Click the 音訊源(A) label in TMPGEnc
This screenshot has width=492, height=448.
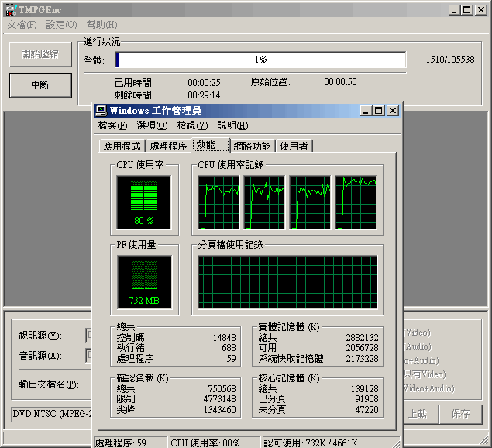click(40, 356)
